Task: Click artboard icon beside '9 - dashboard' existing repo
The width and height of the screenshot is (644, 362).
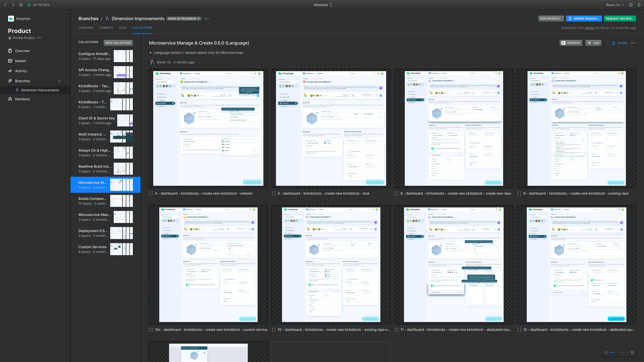Action: 519,193
